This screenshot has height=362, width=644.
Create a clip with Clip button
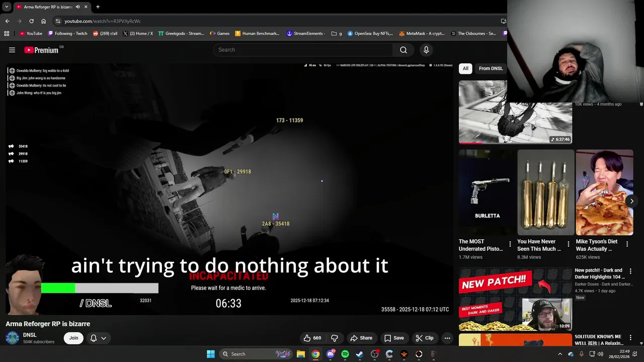[x=424, y=338]
